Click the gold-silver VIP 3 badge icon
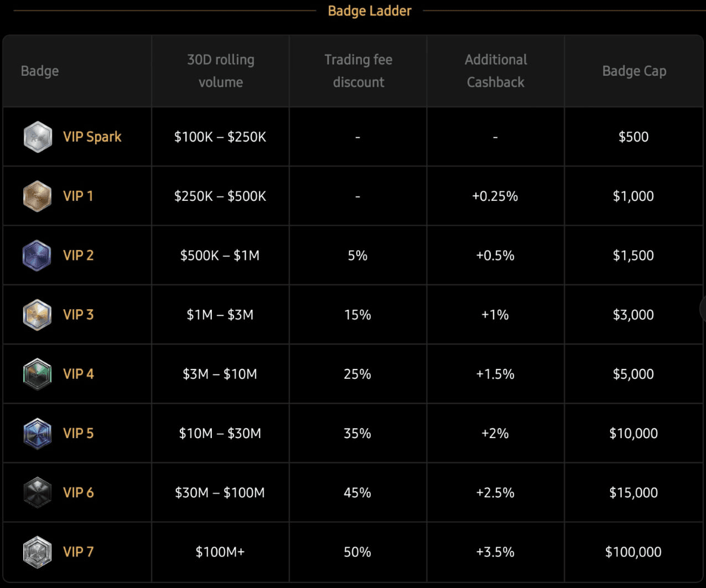 pos(38,314)
